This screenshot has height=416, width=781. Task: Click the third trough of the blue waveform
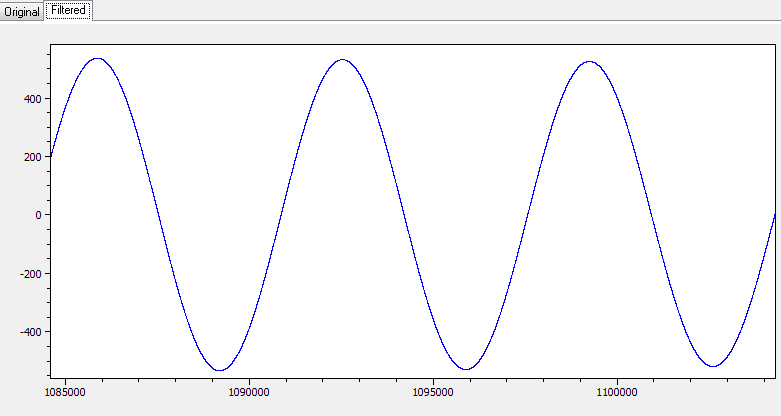coord(711,366)
